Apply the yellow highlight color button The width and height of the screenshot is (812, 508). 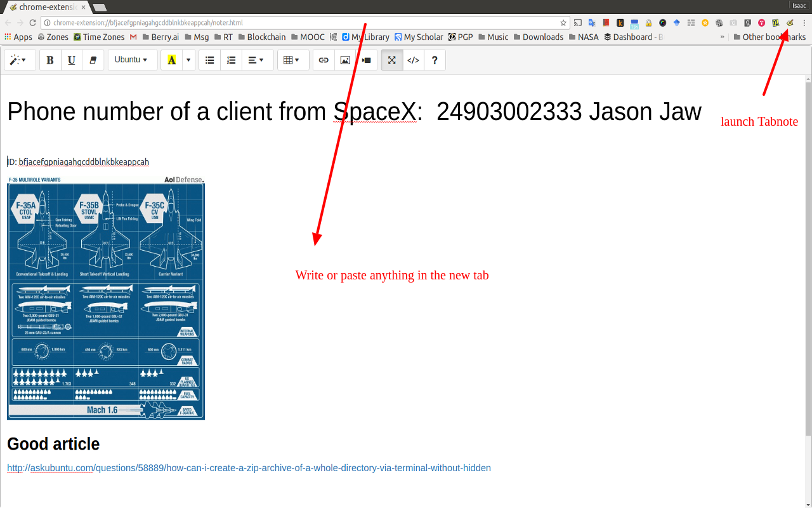click(x=171, y=60)
